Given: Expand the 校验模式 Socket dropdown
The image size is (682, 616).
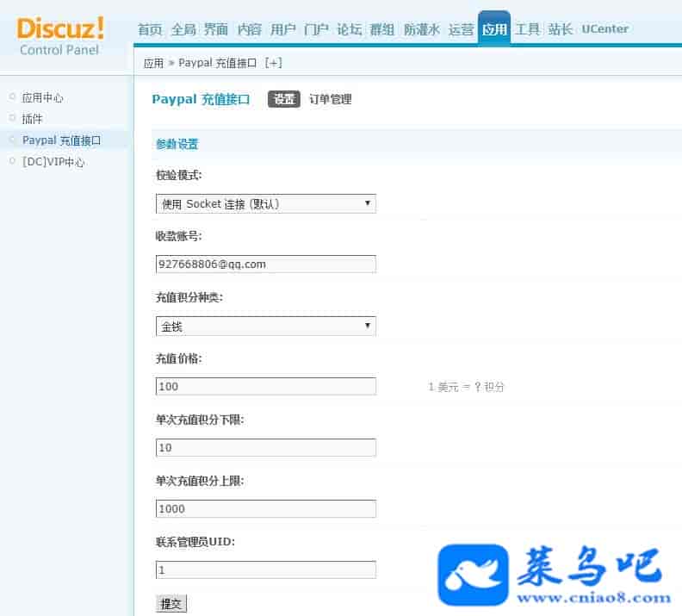Looking at the screenshot, I should coord(266,203).
